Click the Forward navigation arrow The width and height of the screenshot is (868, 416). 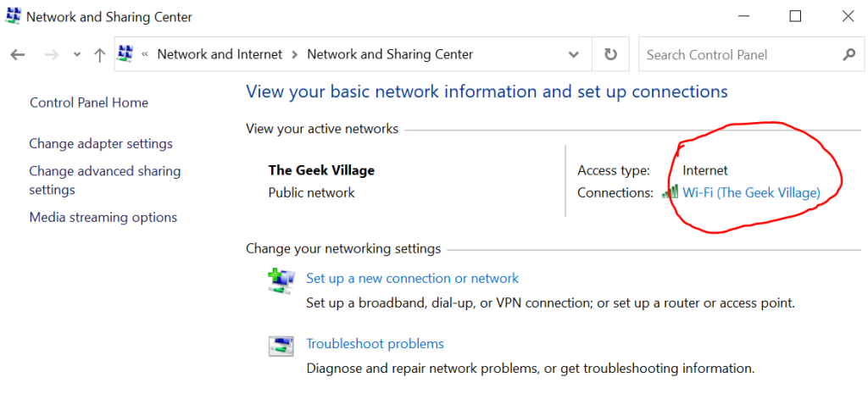pos(51,54)
